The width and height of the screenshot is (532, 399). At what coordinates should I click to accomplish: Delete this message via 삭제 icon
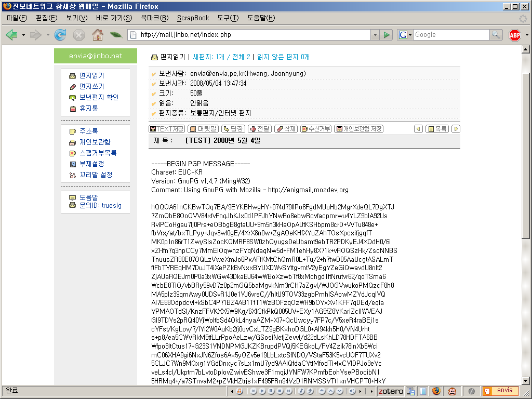click(x=286, y=129)
